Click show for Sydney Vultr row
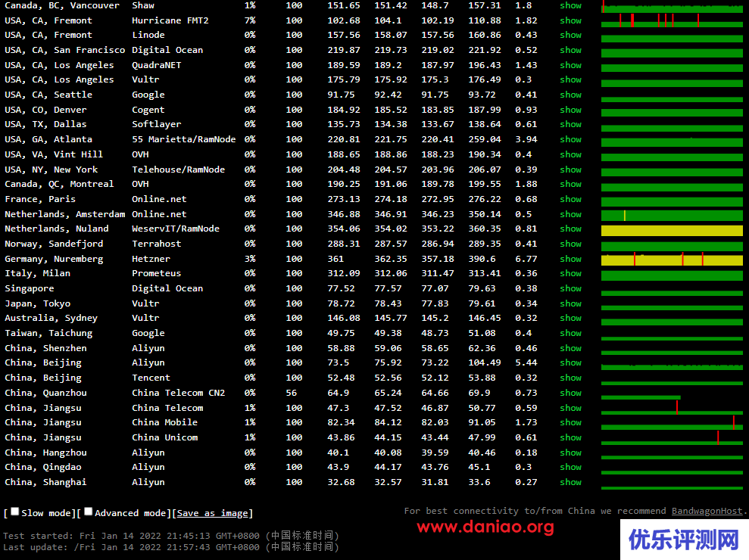 click(571, 318)
